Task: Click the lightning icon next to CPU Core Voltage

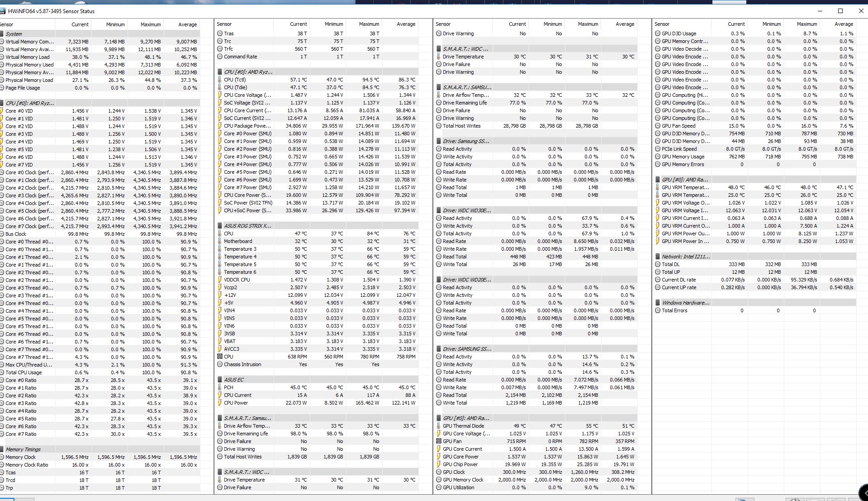Action: [x=220, y=95]
